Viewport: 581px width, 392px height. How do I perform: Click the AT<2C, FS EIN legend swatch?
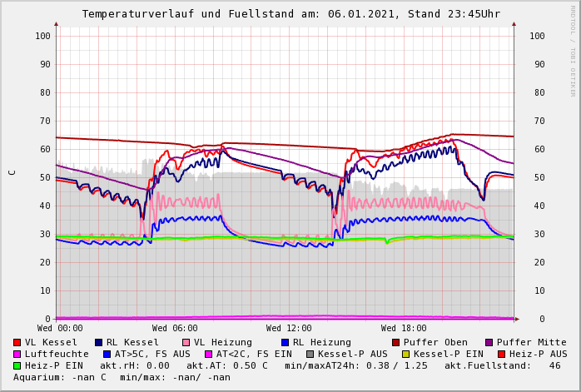[x=209, y=354]
